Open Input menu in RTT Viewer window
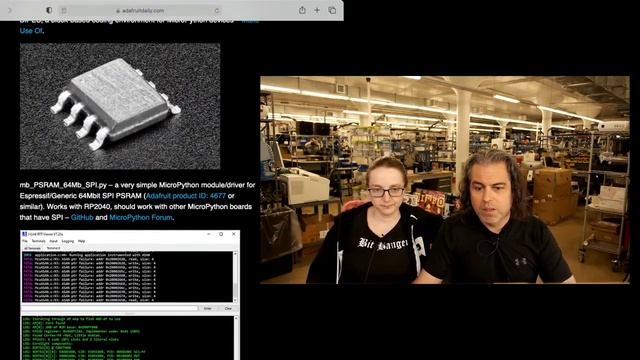The width and height of the screenshot is (640, 360). click(x=53, y=241)
